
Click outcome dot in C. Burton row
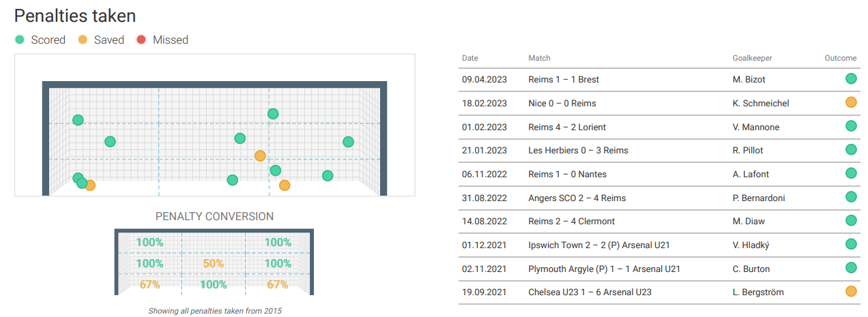851,268
